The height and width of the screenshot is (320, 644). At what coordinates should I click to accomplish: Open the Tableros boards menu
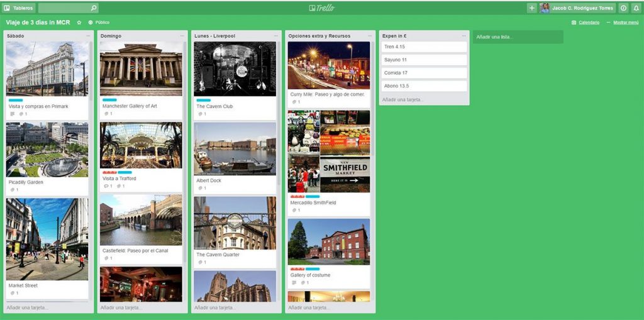tap(19, 8)
